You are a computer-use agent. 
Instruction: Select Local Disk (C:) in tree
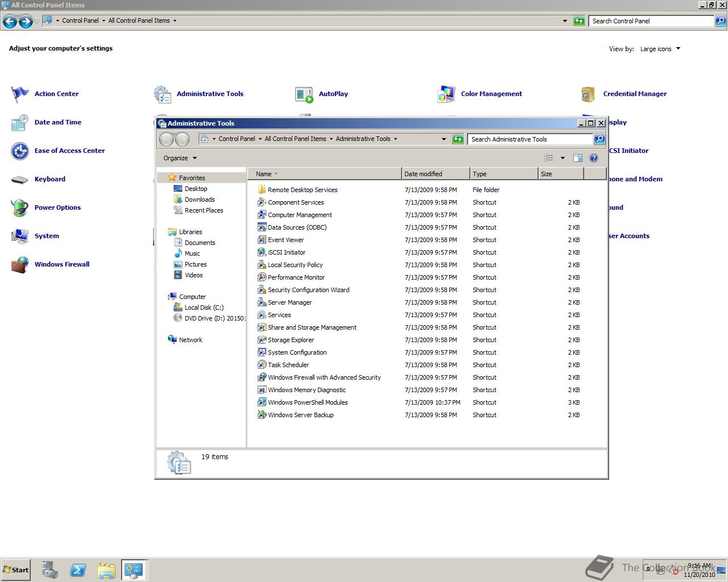coord(204,307)
